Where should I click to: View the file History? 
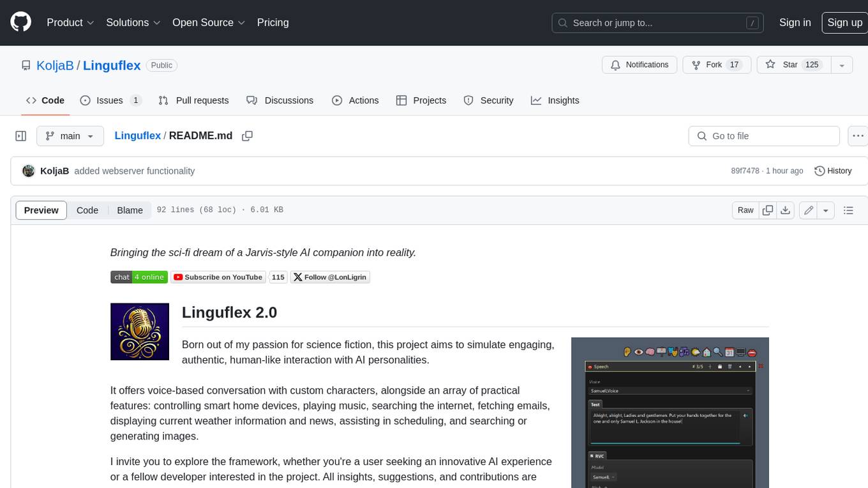(x=833, y=171)
